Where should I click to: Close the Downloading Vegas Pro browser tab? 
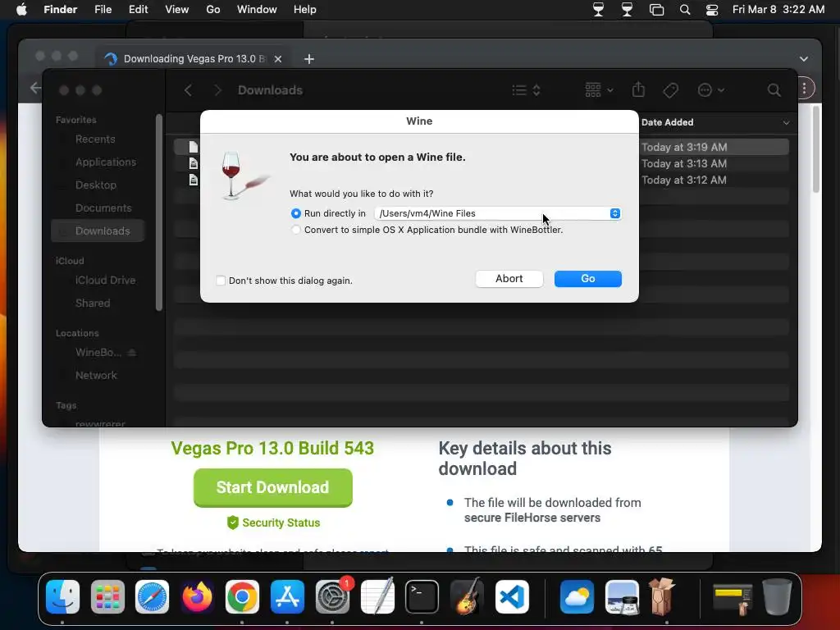pyautogui.click(x=278, y=59)
